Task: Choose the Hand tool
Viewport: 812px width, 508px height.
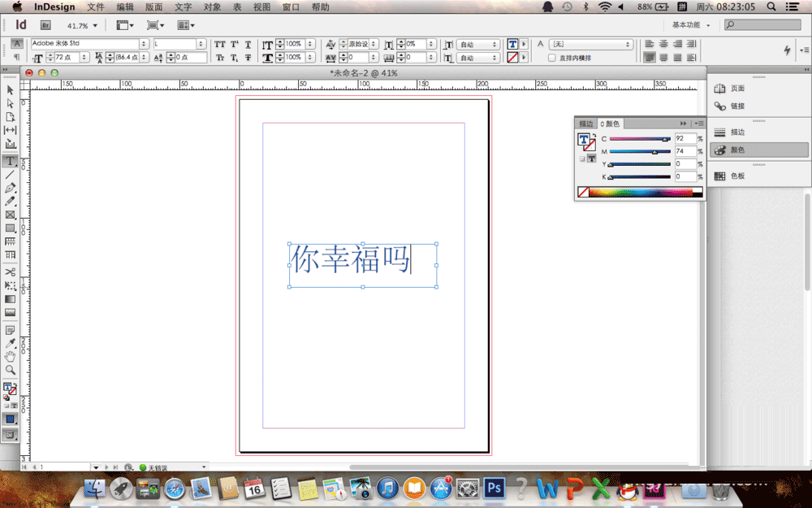Action: (x=10, y=354)
